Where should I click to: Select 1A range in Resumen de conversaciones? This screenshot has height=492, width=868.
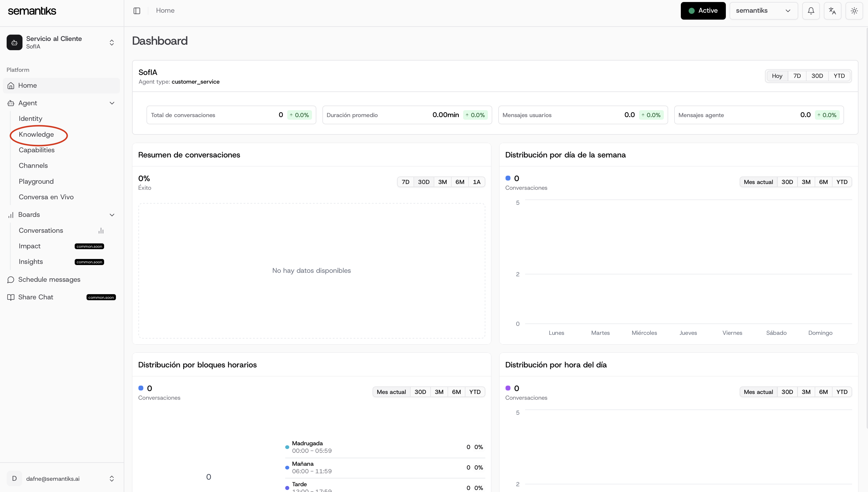coord(476,182)
